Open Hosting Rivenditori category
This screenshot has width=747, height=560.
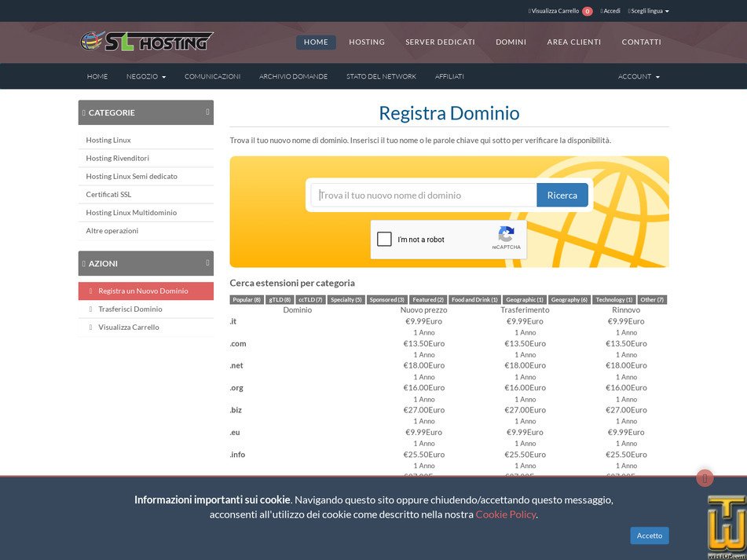(x=146, y=158)
